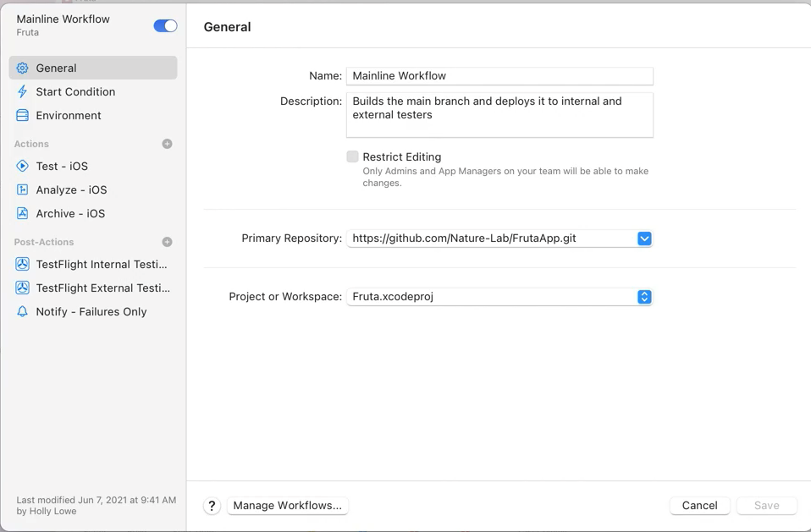Image resolution: width=811 pixels, height=532 pixels.
Task: Click the General gear icon in sidebar
Action: [x=22, y=69]
